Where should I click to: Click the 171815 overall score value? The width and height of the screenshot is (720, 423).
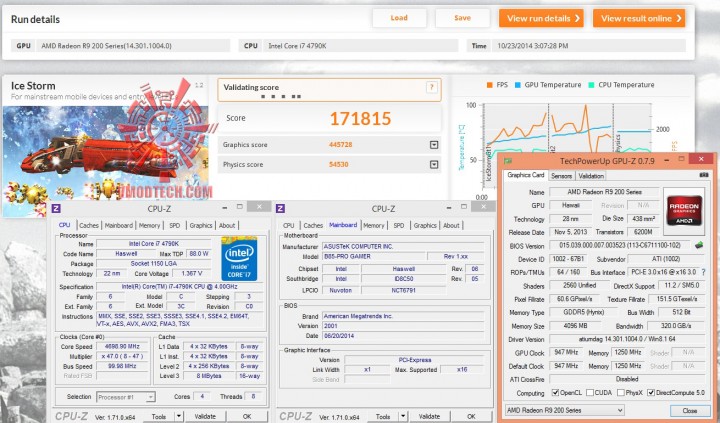tap(360, 119)
